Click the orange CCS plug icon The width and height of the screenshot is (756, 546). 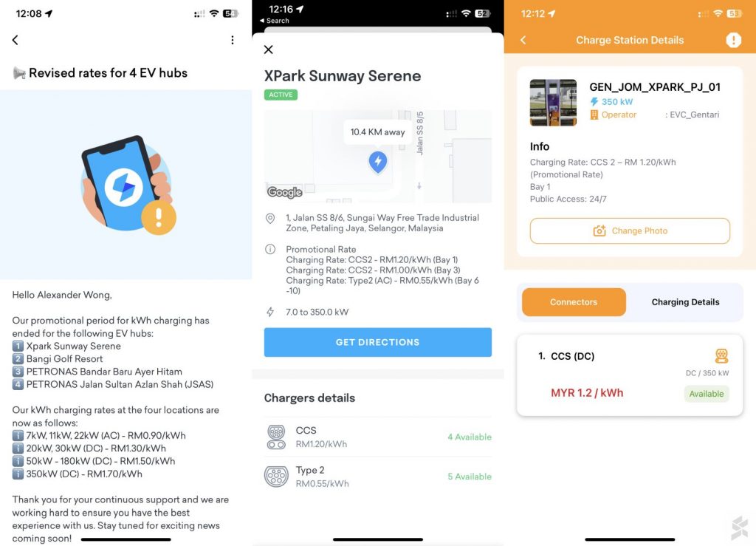[721, 356]
